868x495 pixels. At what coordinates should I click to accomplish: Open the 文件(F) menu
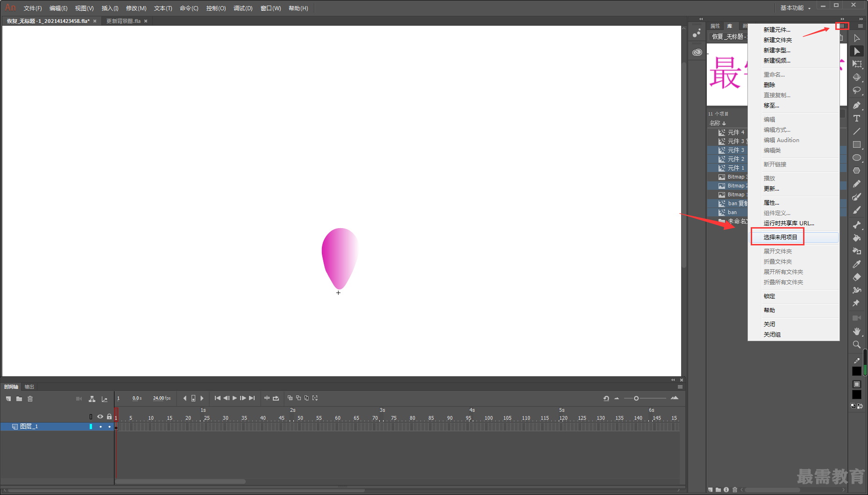click(x=33, y=8)
